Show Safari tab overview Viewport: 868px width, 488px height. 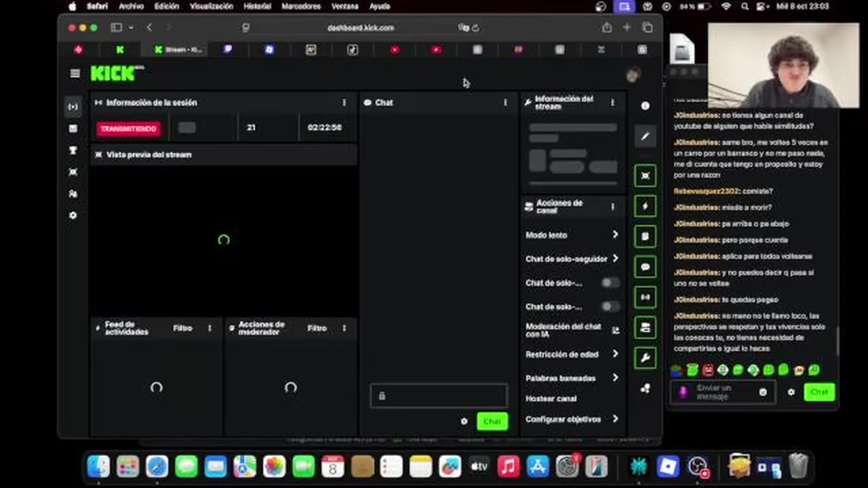coord(648,28)
